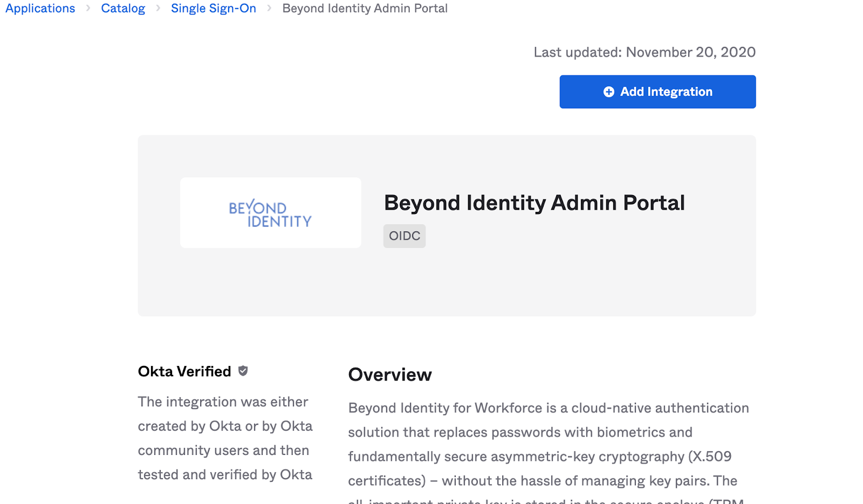Click the Beyond Identity Admin Portal title
863x504 pixels.
pos(534,203)
